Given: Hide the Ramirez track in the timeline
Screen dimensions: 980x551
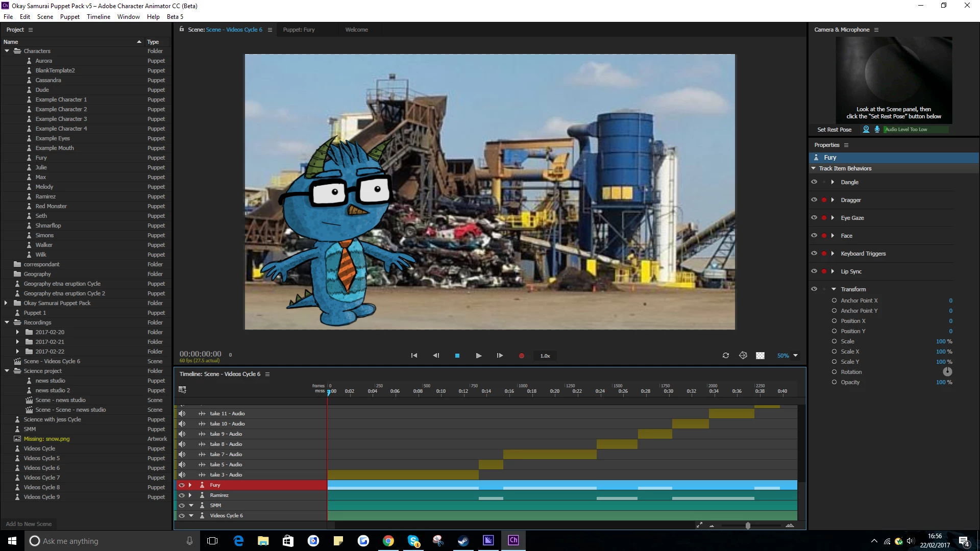Looking at the screenshot, I should coord(181,495).
